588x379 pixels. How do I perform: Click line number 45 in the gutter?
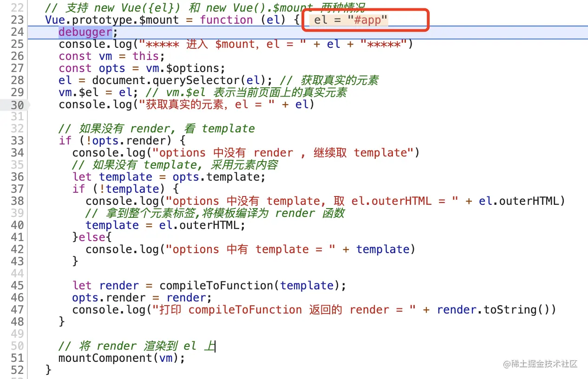pos(17,286)
